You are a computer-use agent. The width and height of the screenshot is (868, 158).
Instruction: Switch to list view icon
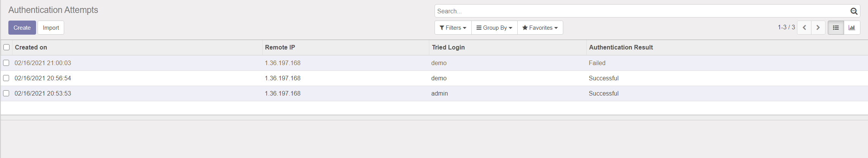(836, 27)
